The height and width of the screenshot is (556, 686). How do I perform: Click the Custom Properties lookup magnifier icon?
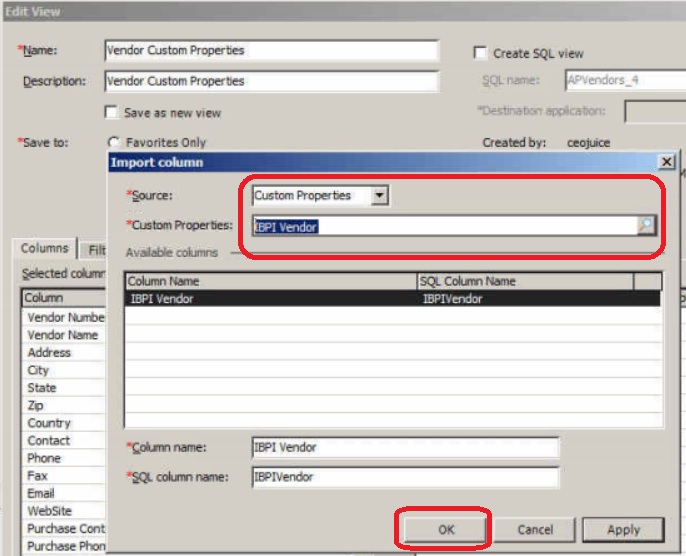coord(646,225)
